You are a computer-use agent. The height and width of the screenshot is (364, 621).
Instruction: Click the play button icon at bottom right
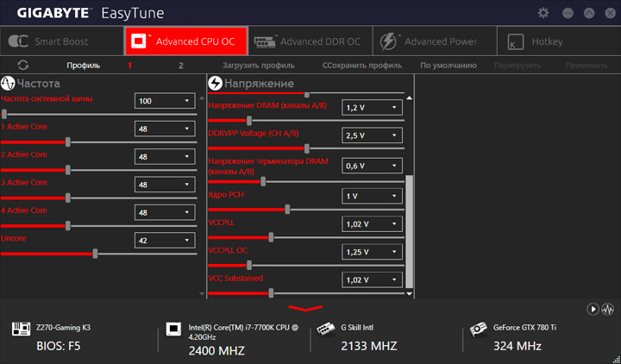pos(593,309)
